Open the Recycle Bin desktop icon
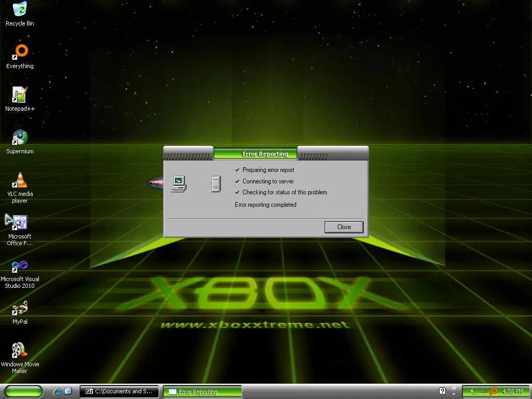 coord(20,14)
